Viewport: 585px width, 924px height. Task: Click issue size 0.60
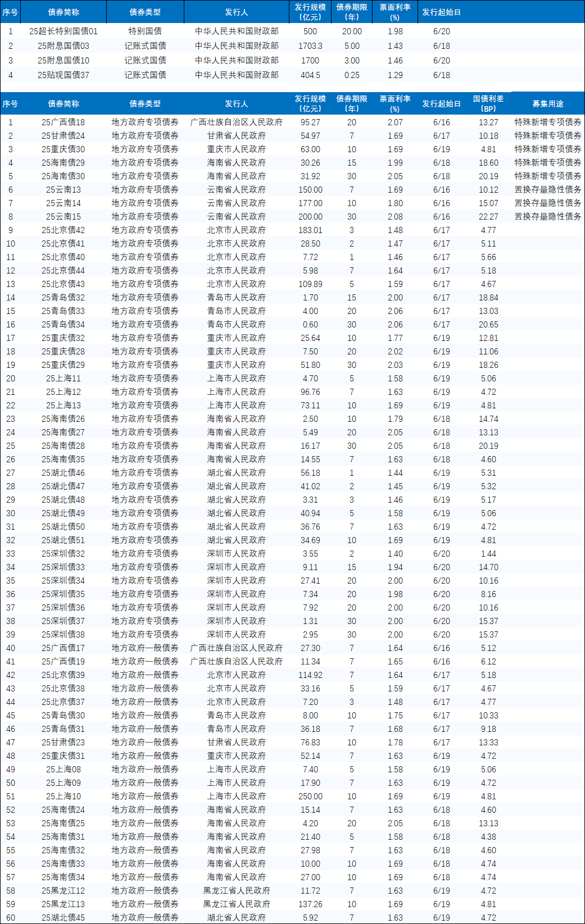310,325
